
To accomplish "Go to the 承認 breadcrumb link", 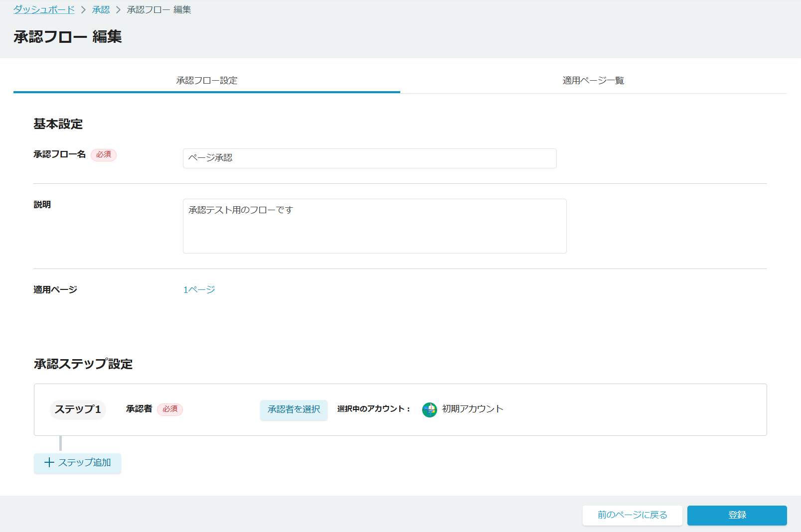I will 101,10.
